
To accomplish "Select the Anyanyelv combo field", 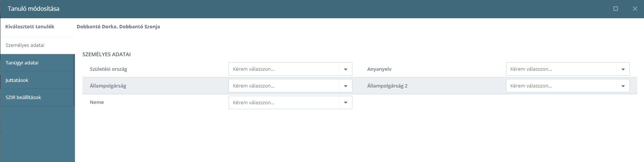I will pyautogui.click(x=568, y=69).
